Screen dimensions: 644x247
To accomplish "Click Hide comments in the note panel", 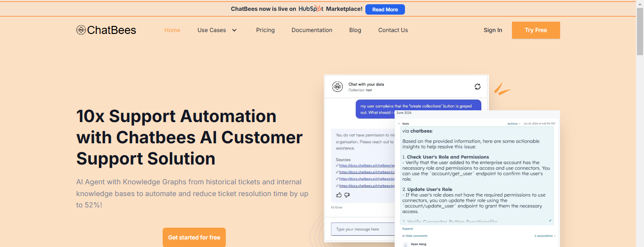I will (415, 236).
